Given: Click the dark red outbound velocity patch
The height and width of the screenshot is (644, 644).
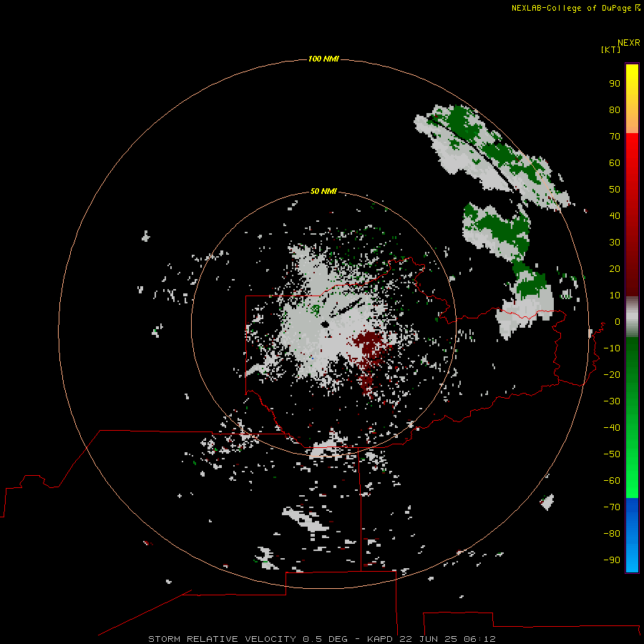Looking at the screenshot, I should pos(369,349).
